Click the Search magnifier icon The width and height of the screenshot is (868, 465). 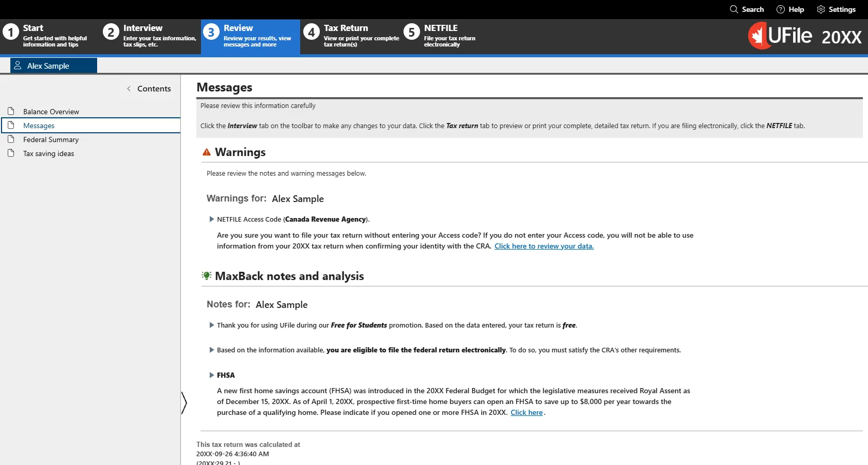[x=734, y=9]
